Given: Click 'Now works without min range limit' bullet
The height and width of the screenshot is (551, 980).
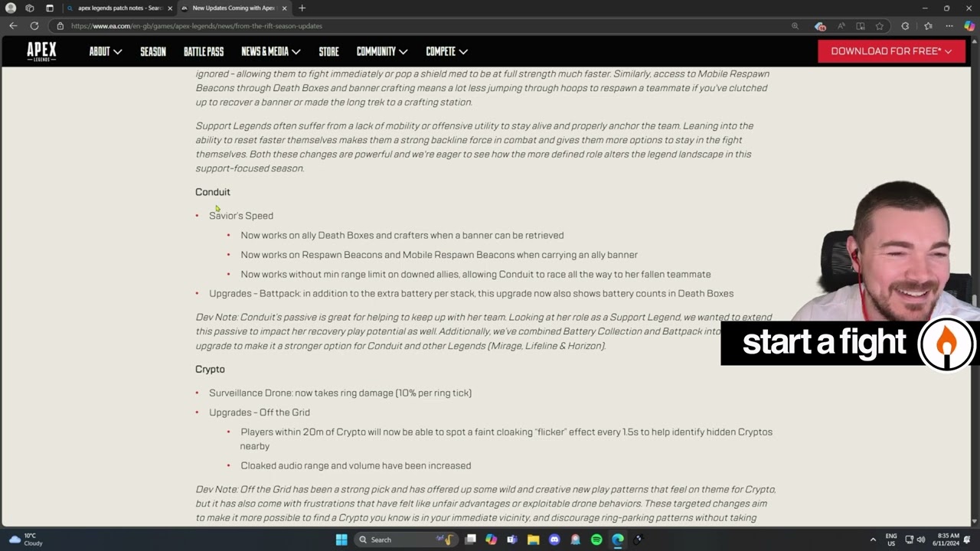Looking at the screenshot, I should coord(475,275).
